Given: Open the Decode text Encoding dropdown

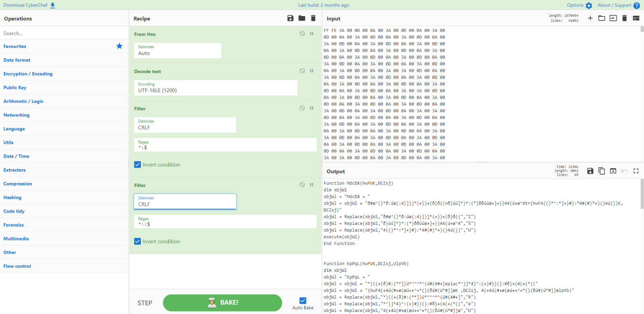Looking at the screenshot, I should pos(215,88).
